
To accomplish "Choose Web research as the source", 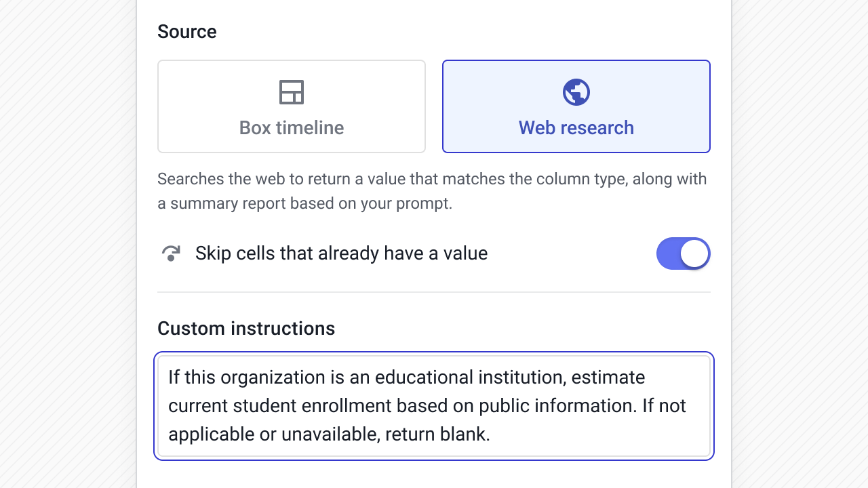I will (576, 106).
